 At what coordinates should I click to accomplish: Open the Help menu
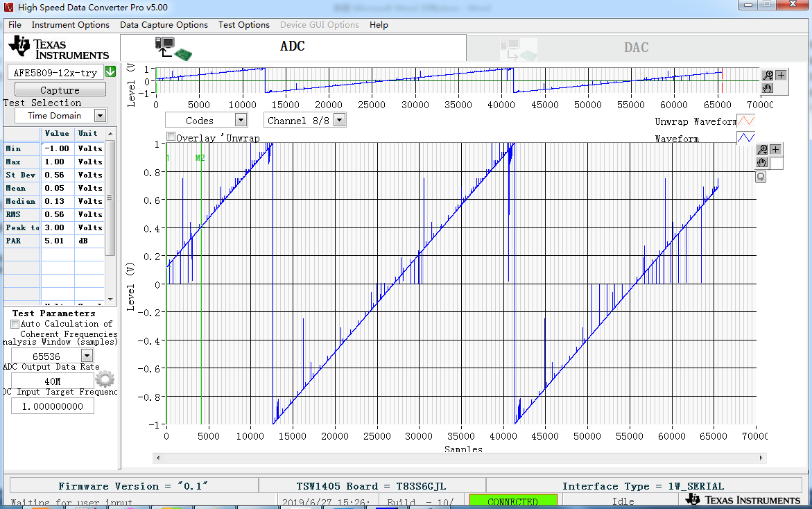(379, 25)
